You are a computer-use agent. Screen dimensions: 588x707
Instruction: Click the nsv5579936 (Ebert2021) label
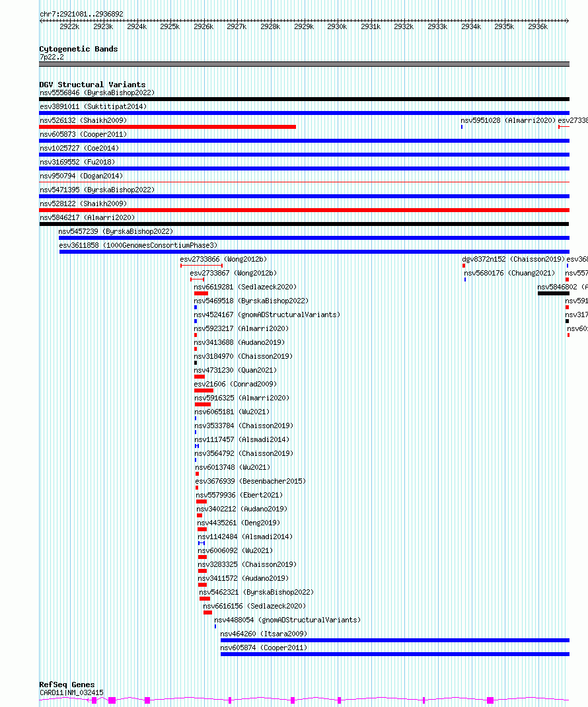coord(239,495)
